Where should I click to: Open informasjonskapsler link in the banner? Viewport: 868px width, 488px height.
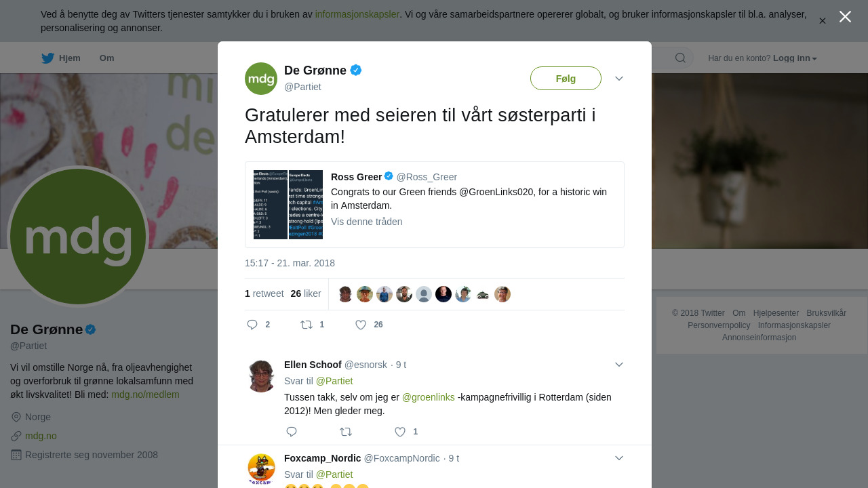click(x=357, y=14)
